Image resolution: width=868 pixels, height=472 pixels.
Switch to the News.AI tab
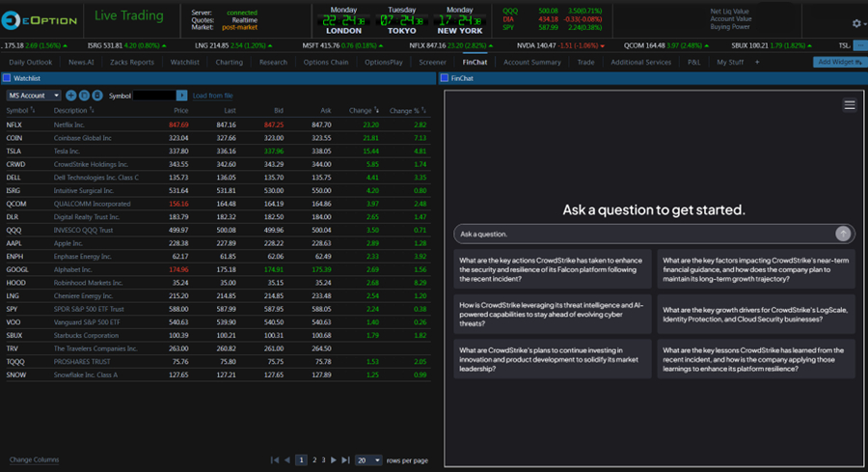[x=81, y=62]
